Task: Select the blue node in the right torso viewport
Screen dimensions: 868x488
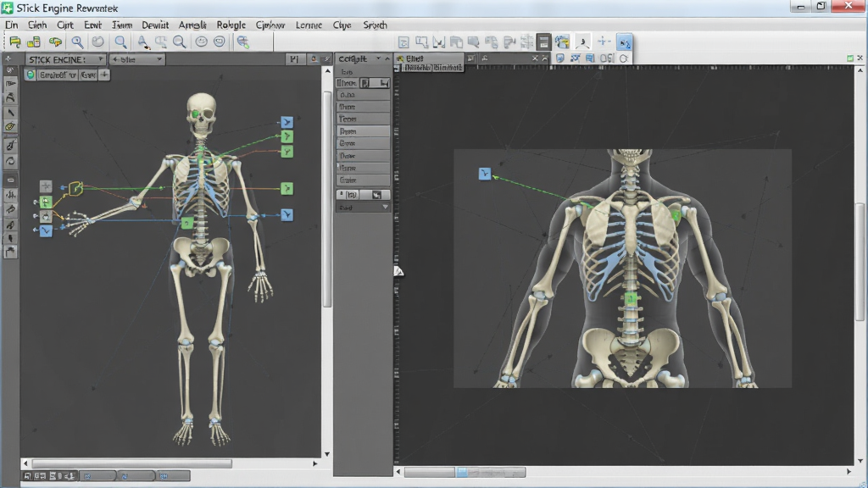Action: 484,174
